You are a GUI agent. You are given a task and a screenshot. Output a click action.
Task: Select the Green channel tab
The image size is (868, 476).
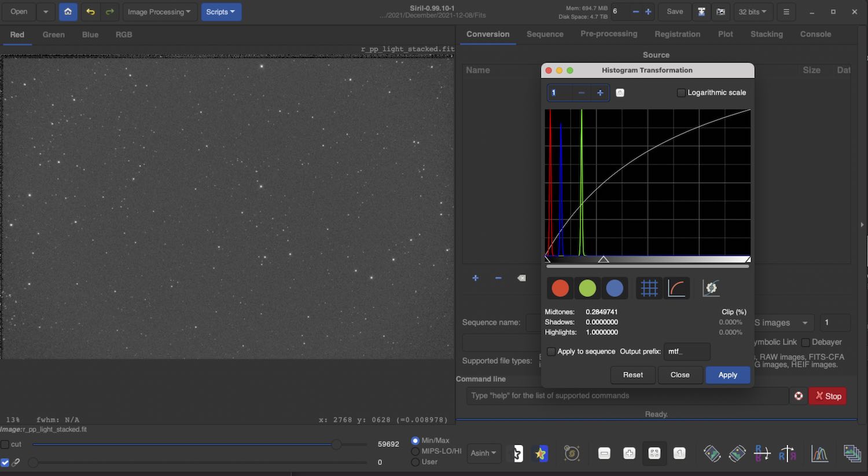click(x=53, y=35)
